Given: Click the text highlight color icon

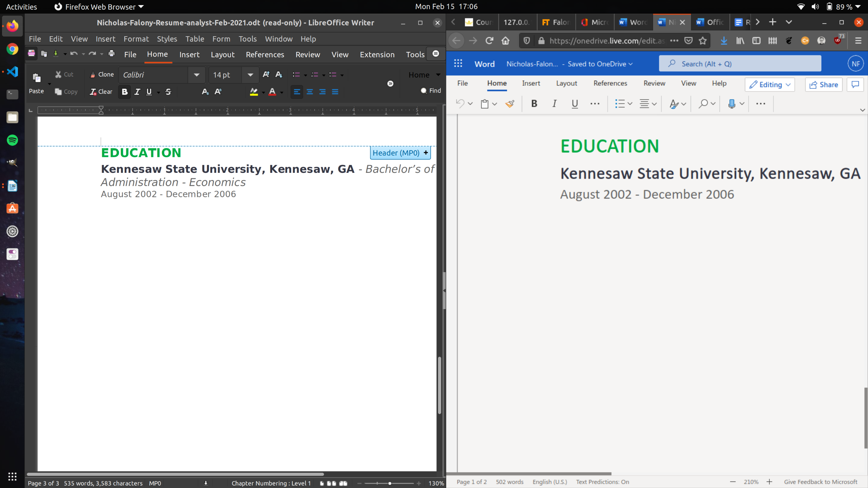Looking at the screenshot, I should [x=253, y=92].
